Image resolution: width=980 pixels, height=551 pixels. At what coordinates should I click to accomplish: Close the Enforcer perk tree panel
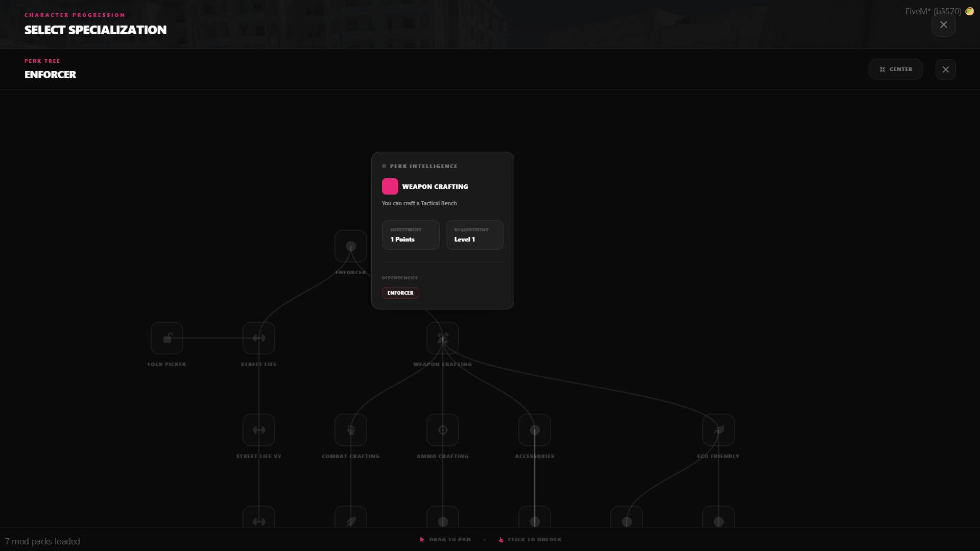946,69
